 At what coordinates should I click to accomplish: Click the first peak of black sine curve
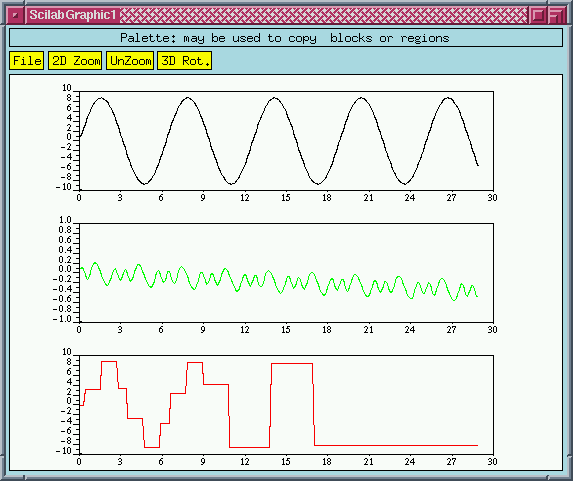(x=101, y=98)
